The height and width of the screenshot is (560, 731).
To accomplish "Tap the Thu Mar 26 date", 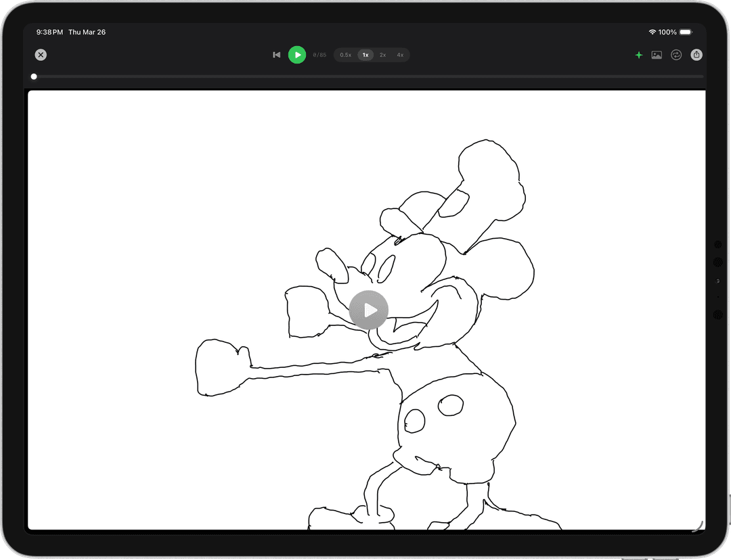I will [87, 32].
